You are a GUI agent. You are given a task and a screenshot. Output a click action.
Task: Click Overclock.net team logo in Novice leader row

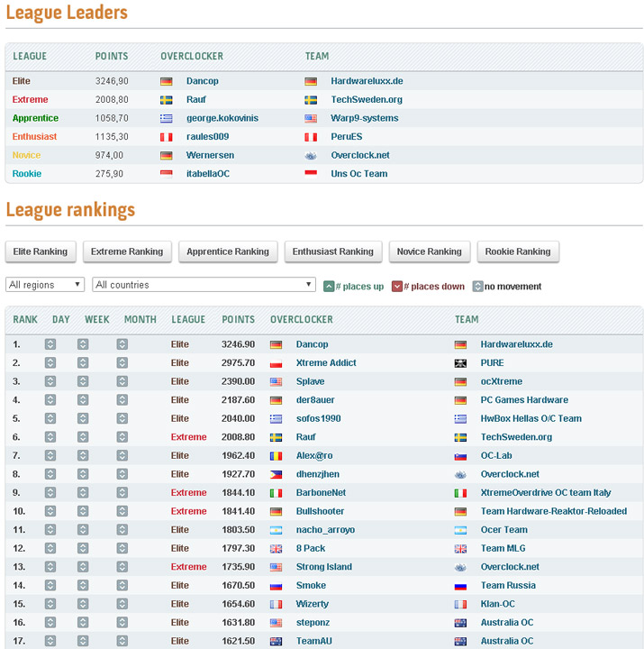(x=311, y=156)
